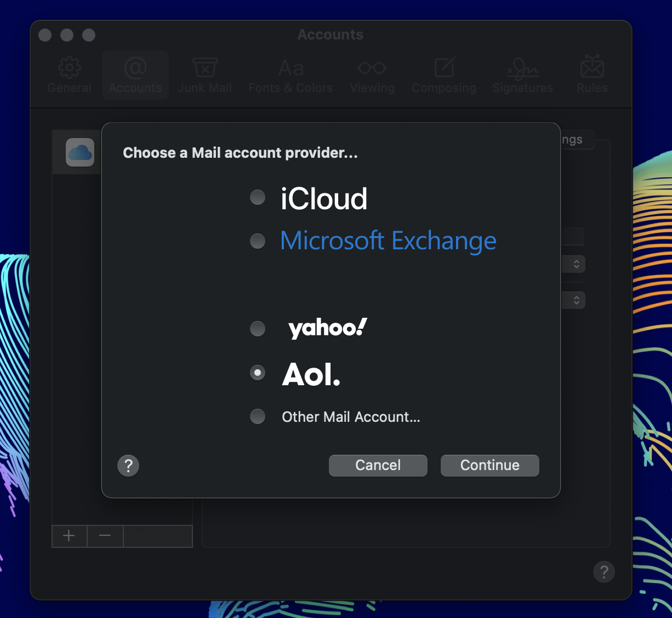This screenshot has width=672, height=618.
Task: Click the remove account minus button
Action: [105, 536]
